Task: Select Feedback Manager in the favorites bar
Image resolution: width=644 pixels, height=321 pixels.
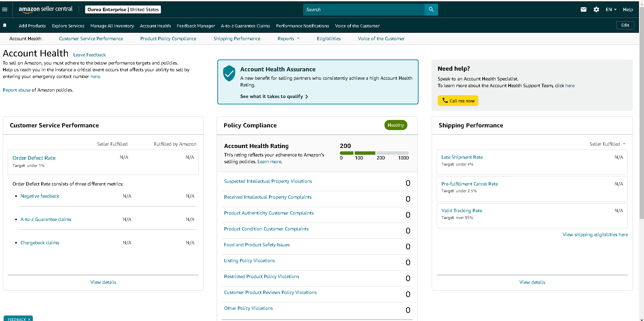Action: point(196,26)
